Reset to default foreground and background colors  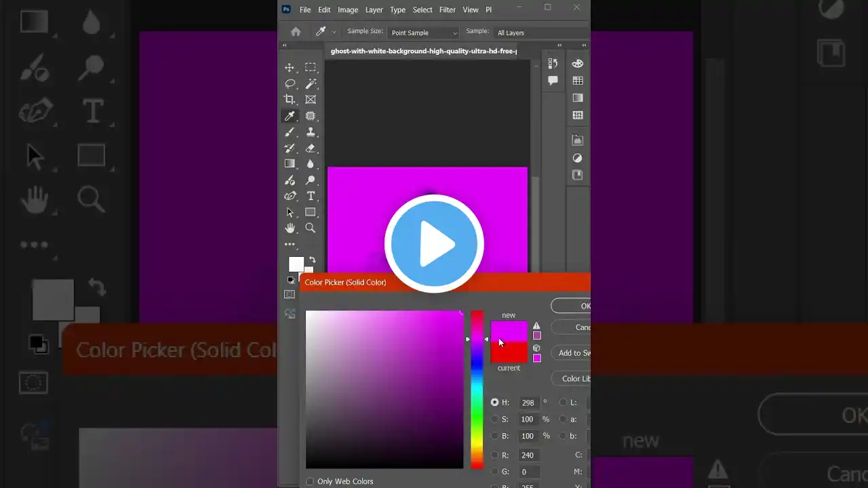click(x=291, y=279)
